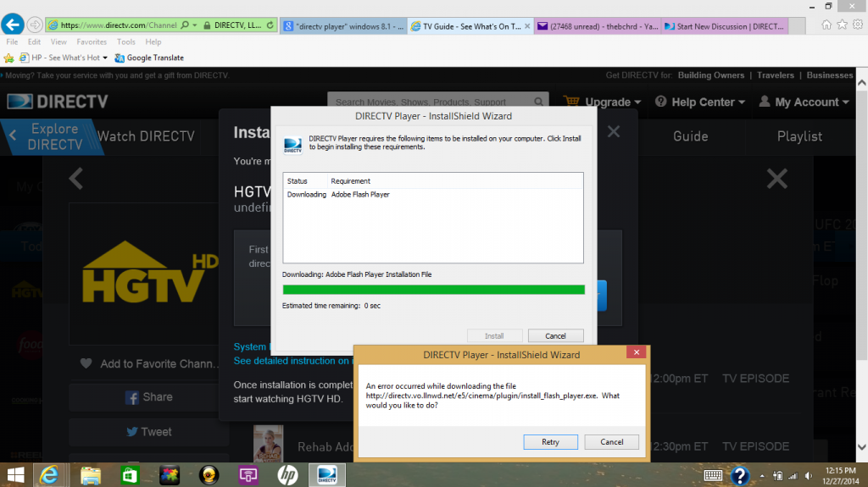
Task: Click the volume speaker tray icon
Action: tap(809, 476)
